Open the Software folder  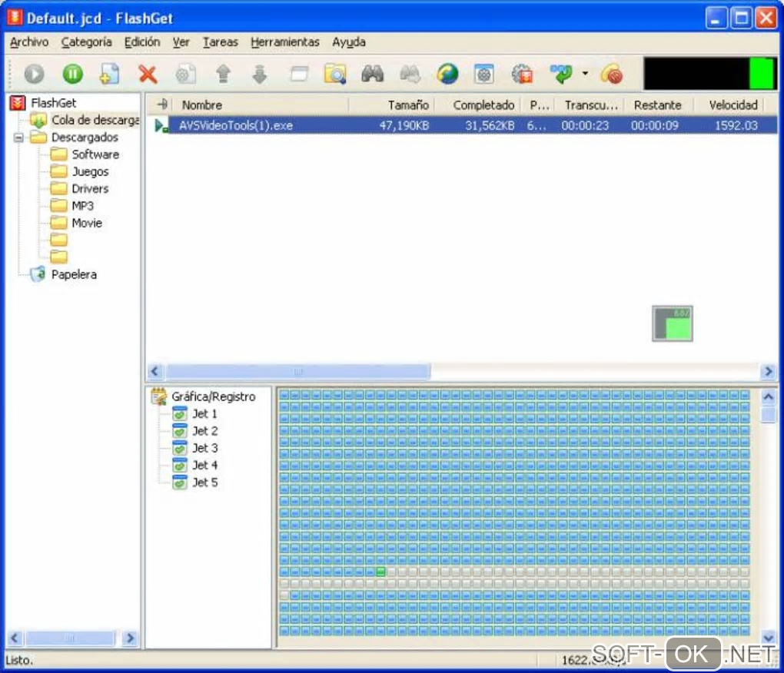pyautogui.click(x=95, y=154)
